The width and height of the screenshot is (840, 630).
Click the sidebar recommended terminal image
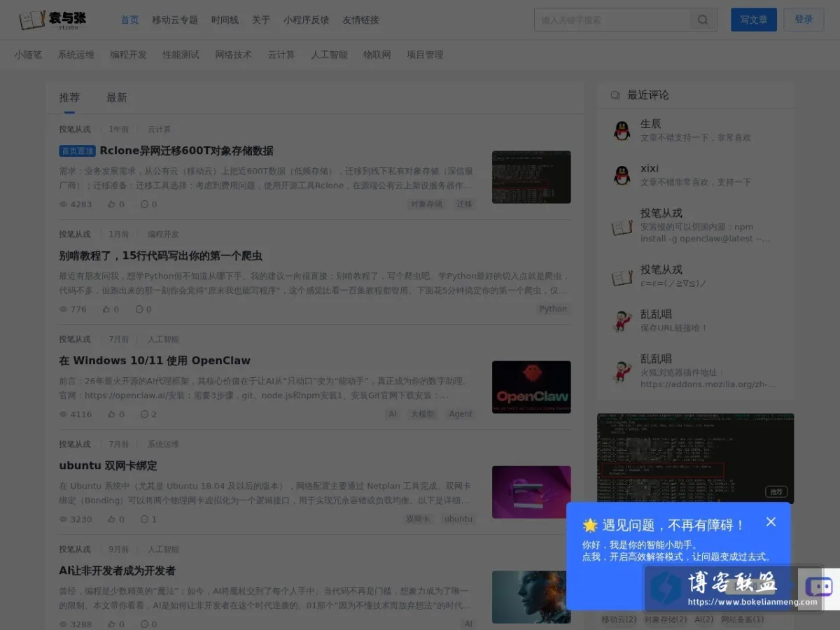click(695, 458)
